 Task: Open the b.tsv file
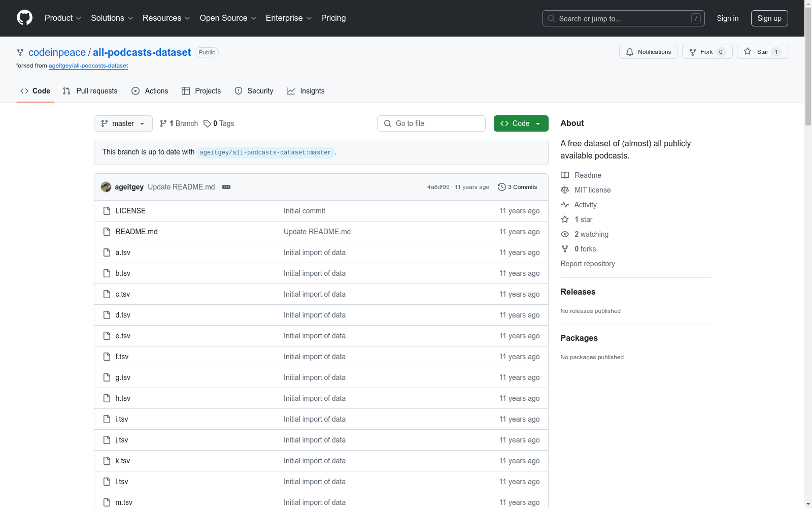coord(123,273)
